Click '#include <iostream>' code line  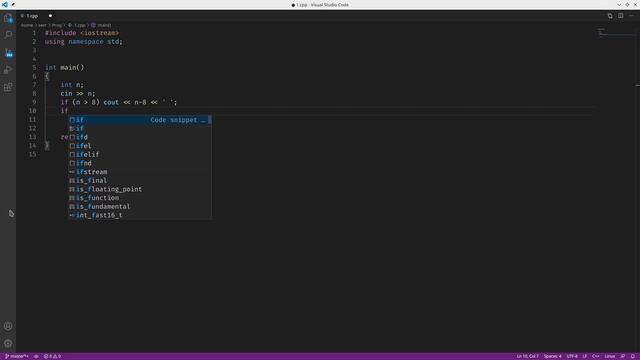point(82,33)
